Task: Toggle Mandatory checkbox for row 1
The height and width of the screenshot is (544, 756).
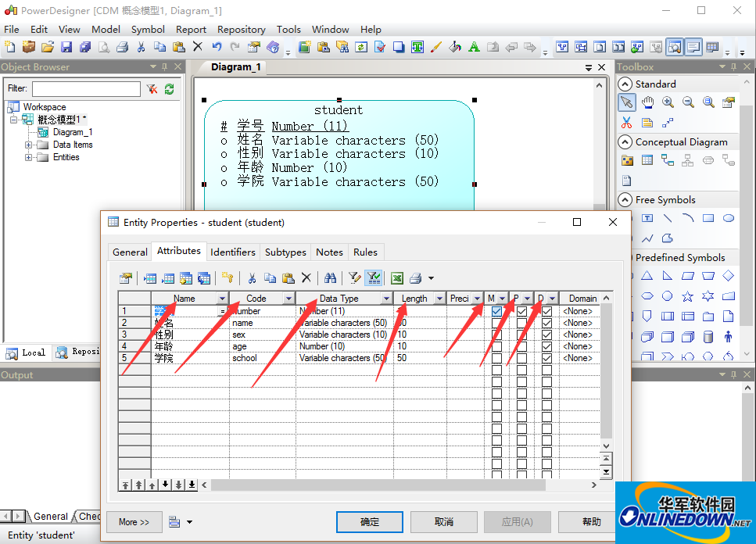Action: 496,311
